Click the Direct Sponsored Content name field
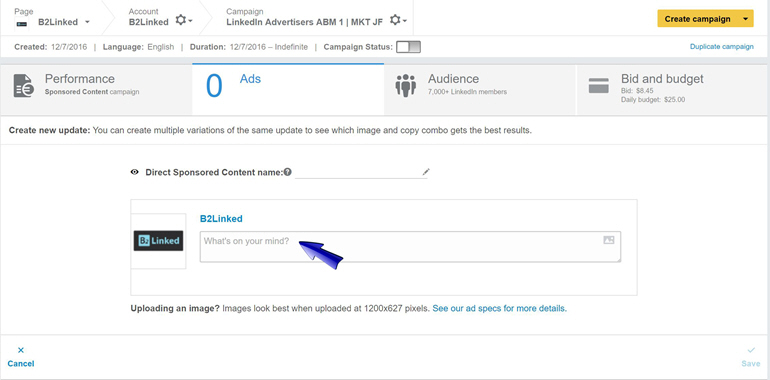The height and width of the screenshot is (380, 770). [x=361, y=172]
